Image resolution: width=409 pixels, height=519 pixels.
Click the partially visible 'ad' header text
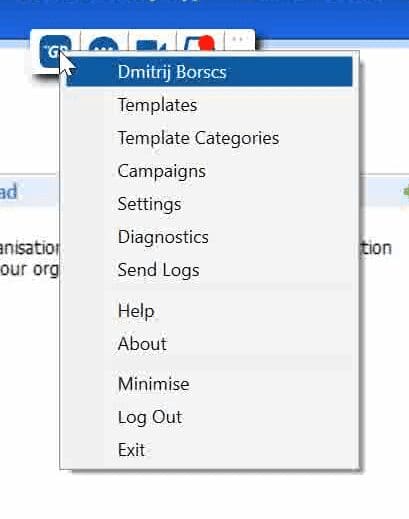coord(8,192)
